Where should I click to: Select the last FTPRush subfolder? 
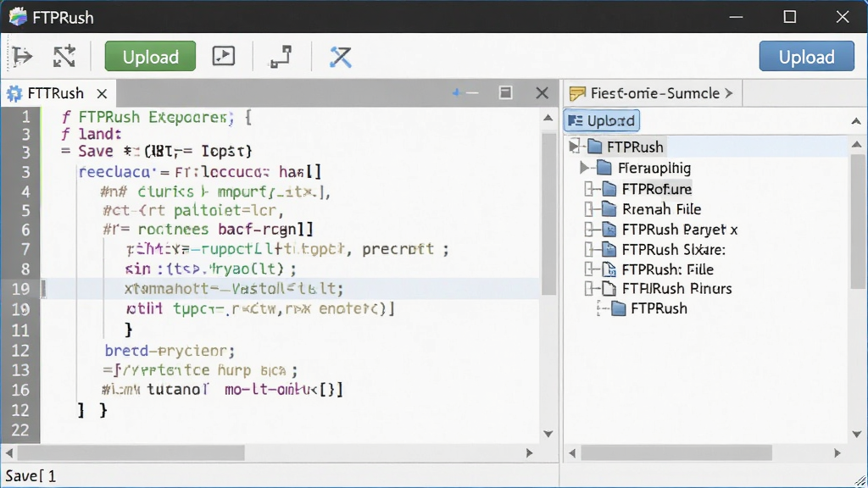[x=659, y=308]
